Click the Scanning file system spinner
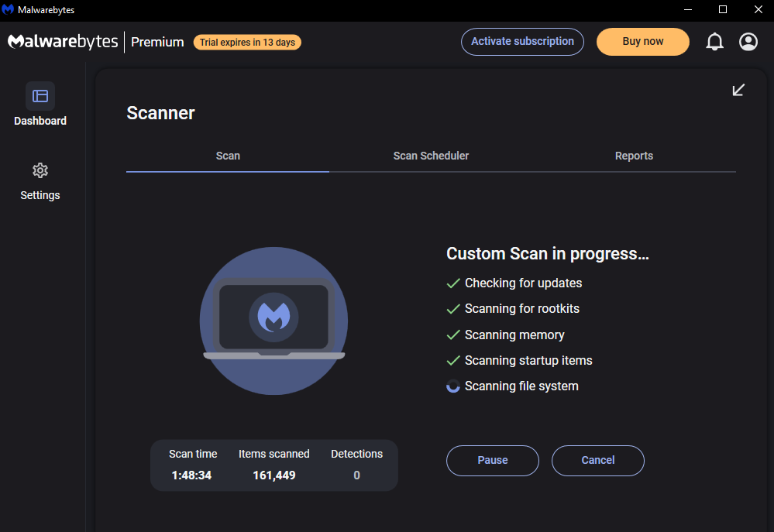Image resolution: width=774 pixels, height=532 pixels. click(453, 386)
